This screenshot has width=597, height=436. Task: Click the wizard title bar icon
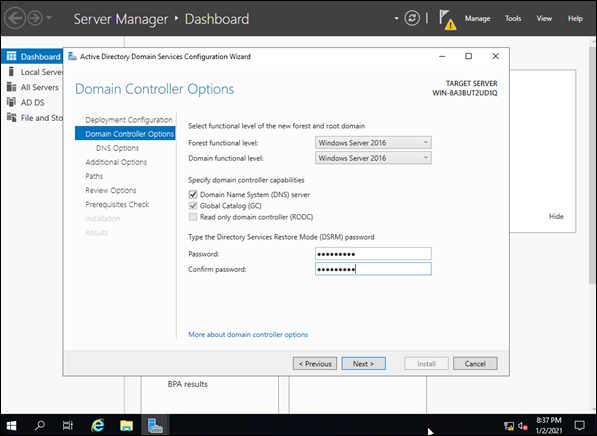[x=72, y=56]
